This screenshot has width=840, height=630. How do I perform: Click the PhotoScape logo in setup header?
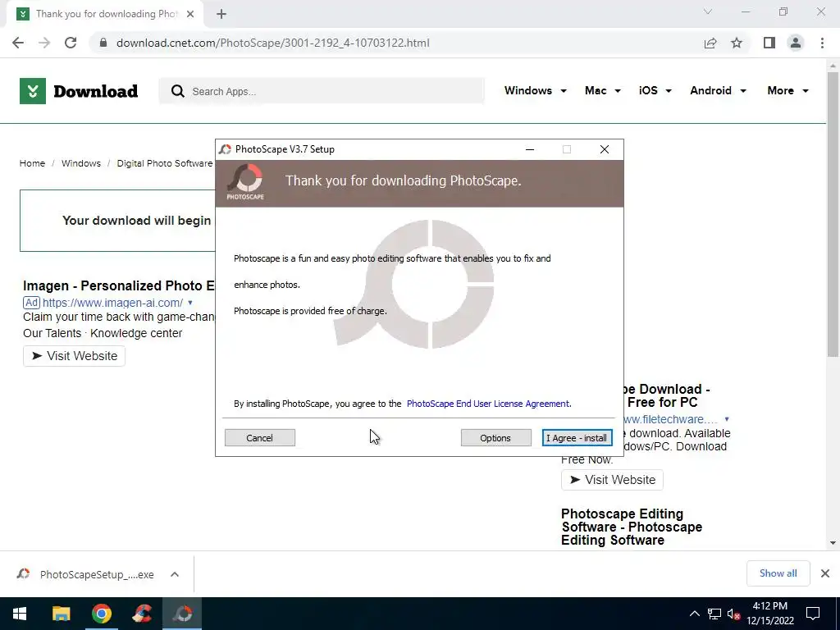coord(245,182)
